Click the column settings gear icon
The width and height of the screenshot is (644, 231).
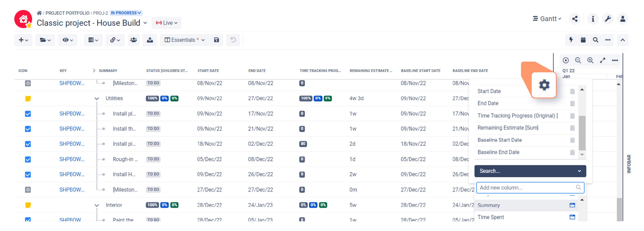[x=544, y=85]
